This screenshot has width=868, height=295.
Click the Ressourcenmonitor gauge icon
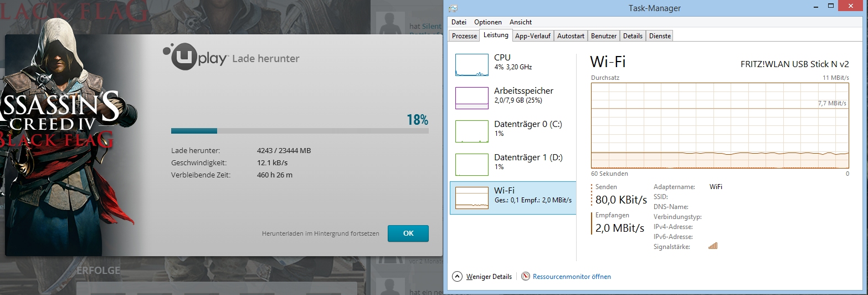(x=526, y=276)
